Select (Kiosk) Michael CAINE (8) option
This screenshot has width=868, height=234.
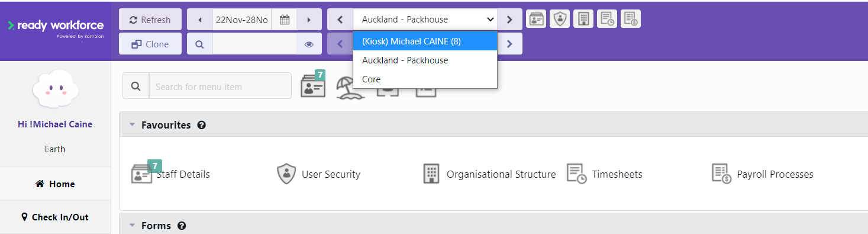[425, 41]
